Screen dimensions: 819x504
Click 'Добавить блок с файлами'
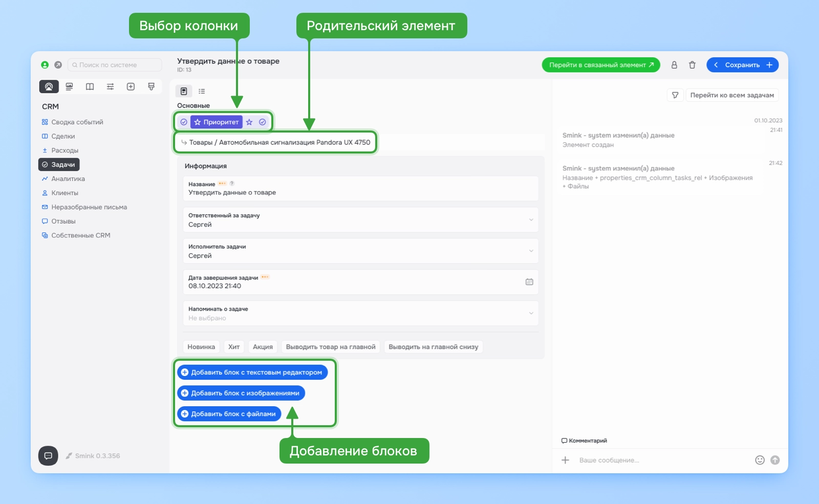229,414
